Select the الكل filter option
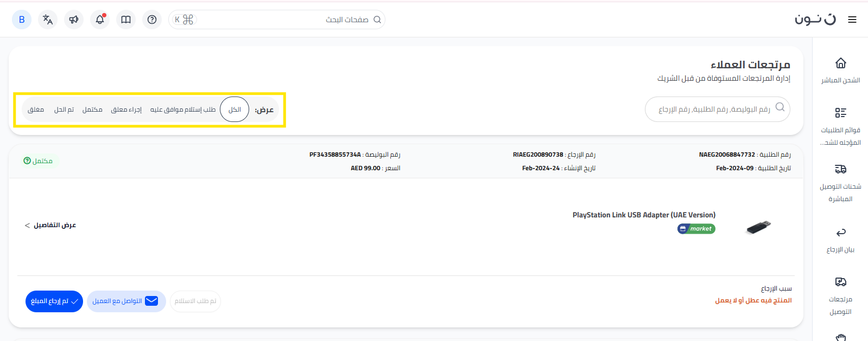This screenshot has width=868, height=341. point(235,110)
